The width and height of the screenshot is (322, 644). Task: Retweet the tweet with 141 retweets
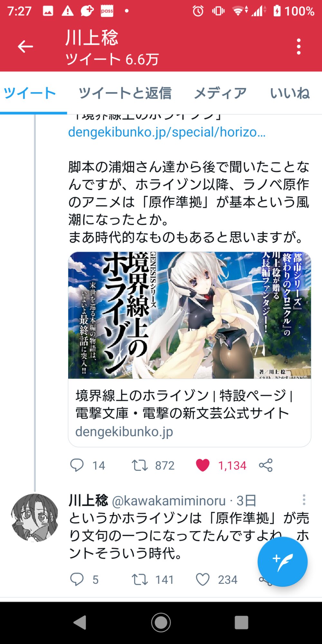click(x=139, y=580)
